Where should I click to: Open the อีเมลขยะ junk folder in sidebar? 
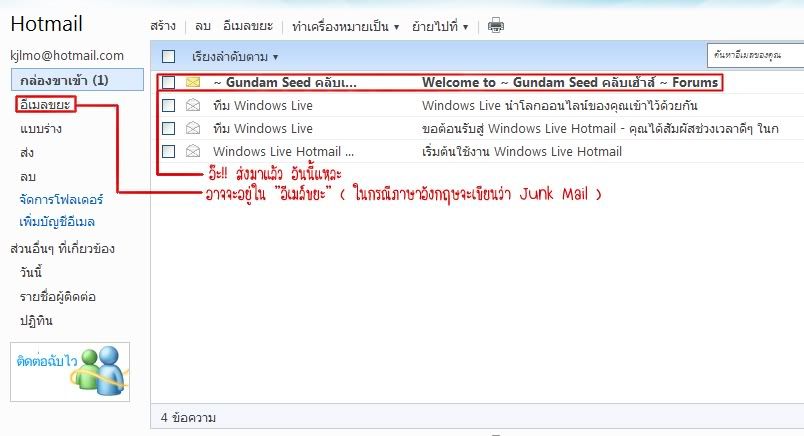46,103
